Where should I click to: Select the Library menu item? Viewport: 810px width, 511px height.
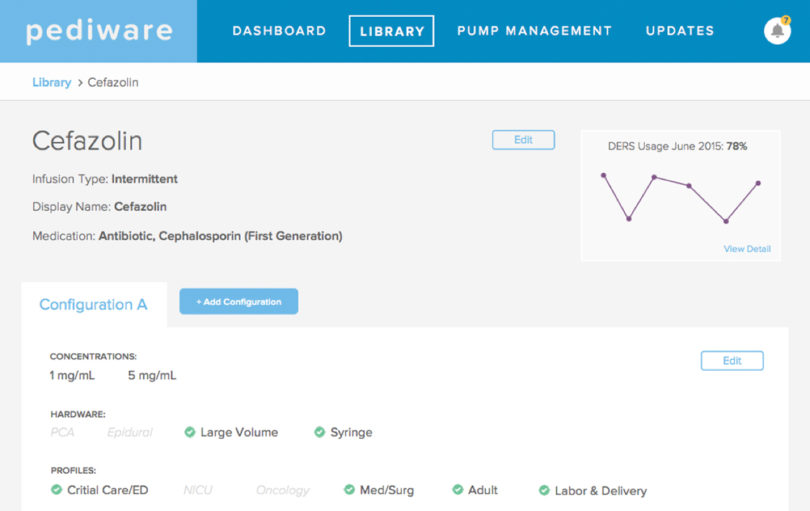392,31
